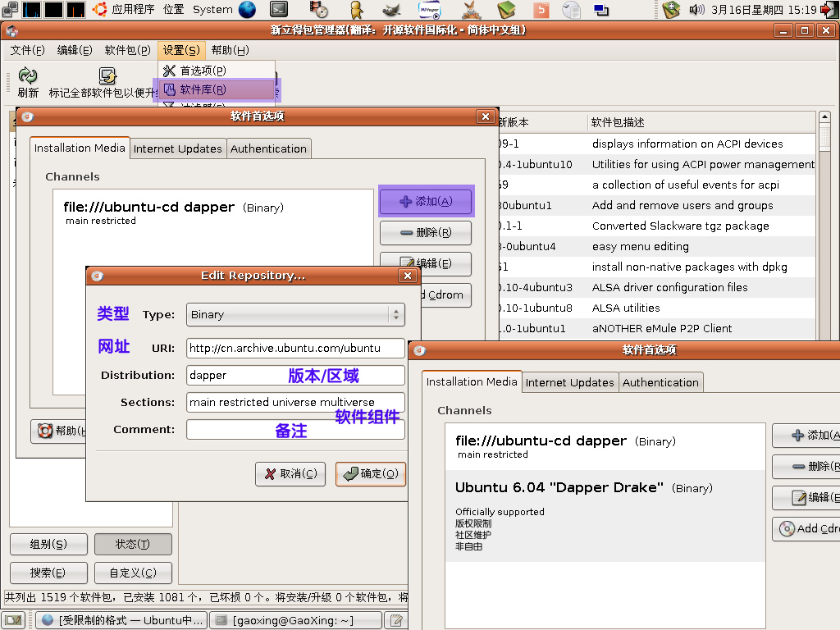Open the 帮助(H) menu in the menu bar

click(231, 50)
